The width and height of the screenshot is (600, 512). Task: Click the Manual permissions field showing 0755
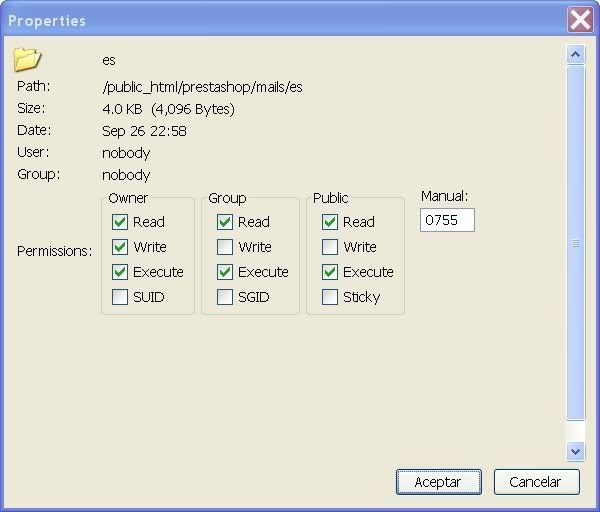coord(447,220)
